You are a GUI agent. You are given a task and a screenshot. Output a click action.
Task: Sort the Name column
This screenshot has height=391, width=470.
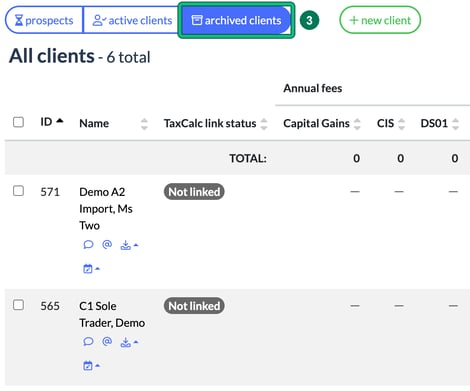point(144,124)
